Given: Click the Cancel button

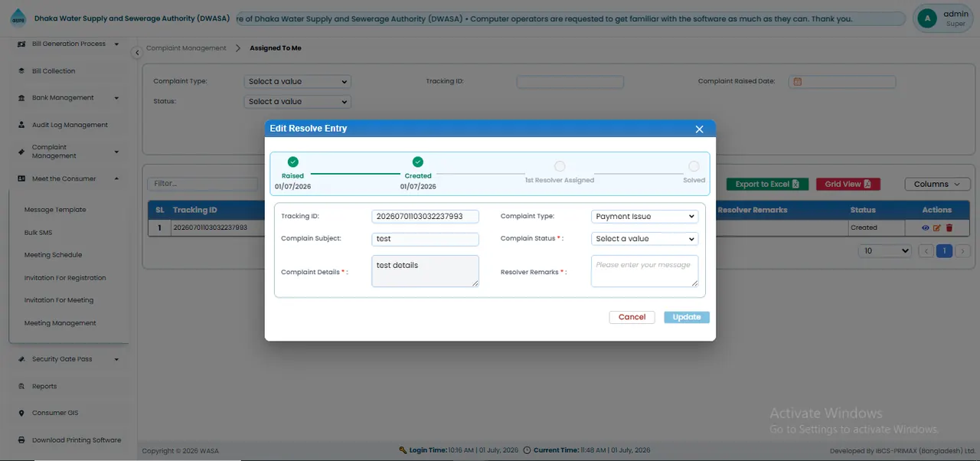Looking at the screenshot, I should coord(632,317).
